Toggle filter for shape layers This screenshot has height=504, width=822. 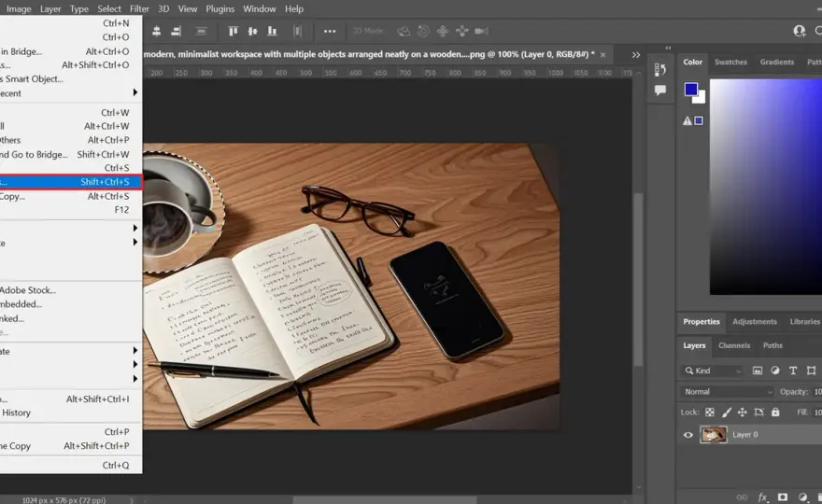tap(811, 371)
